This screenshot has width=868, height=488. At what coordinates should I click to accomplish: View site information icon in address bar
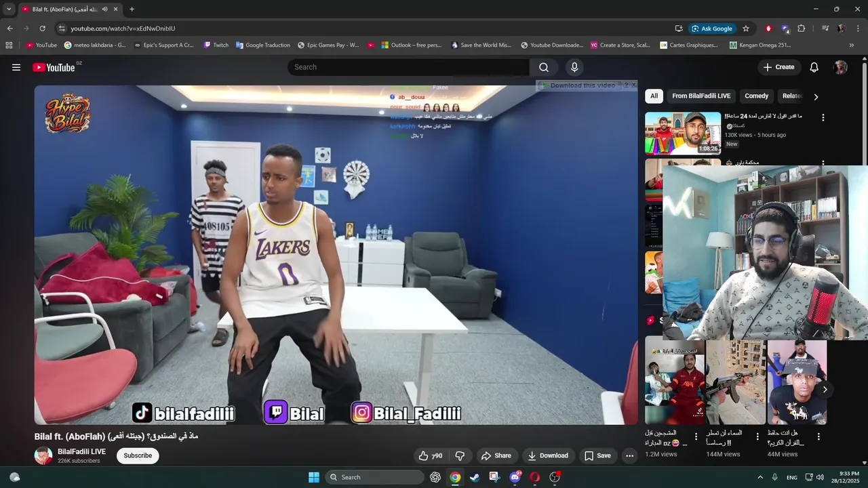(x=61, y=28)
